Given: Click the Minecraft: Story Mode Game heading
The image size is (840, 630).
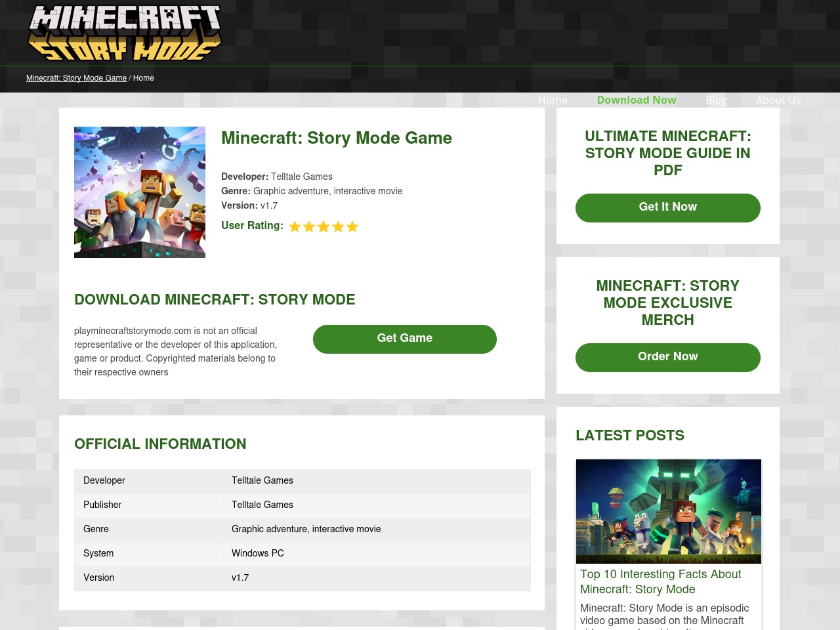Looking at the screenshot, I should coord(337,138).
